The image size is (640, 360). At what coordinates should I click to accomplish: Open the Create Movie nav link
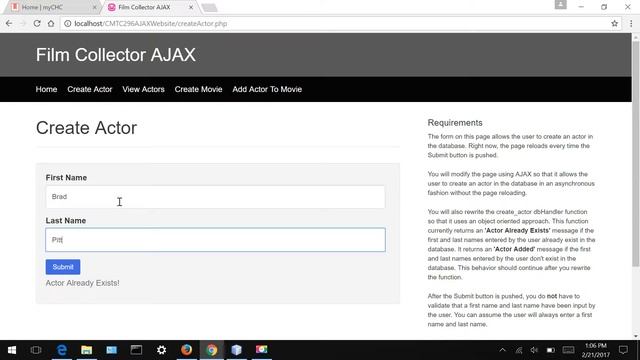198,89
